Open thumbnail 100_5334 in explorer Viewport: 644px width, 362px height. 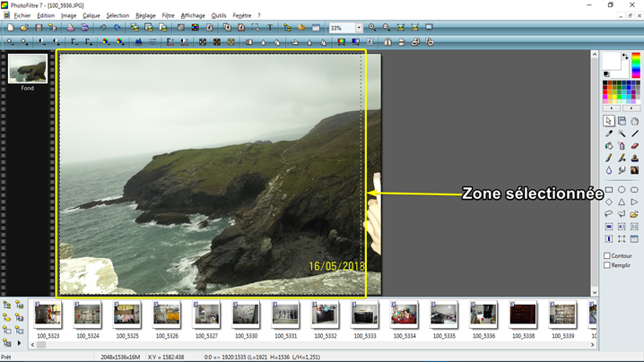coord(405,315)
